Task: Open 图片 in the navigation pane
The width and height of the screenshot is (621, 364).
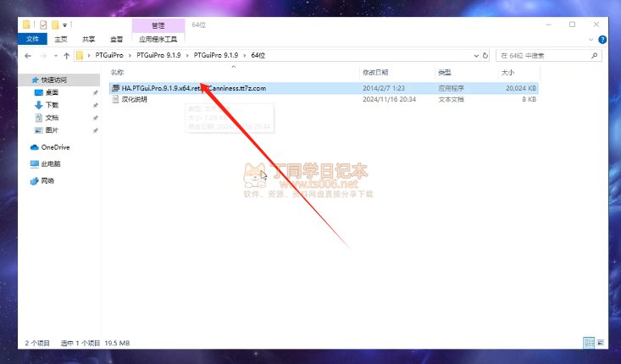Action: 52,130
